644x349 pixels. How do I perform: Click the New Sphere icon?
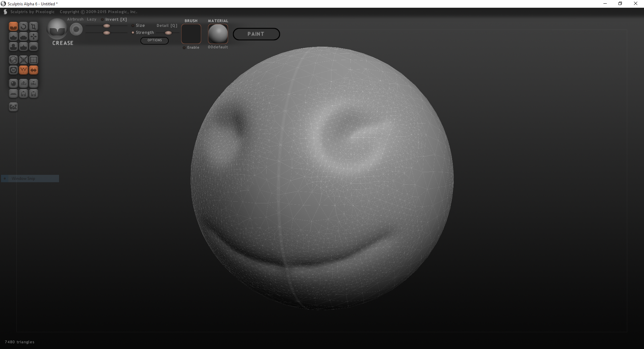[13, 84]
